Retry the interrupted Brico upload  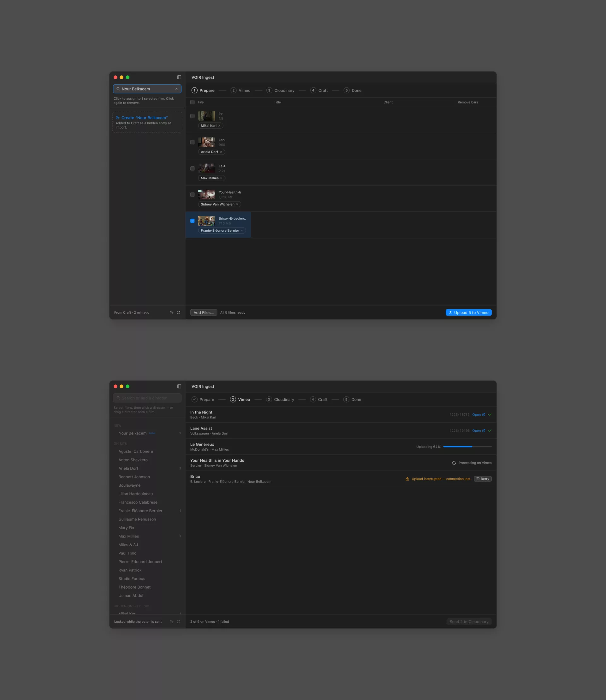point(483,479)
